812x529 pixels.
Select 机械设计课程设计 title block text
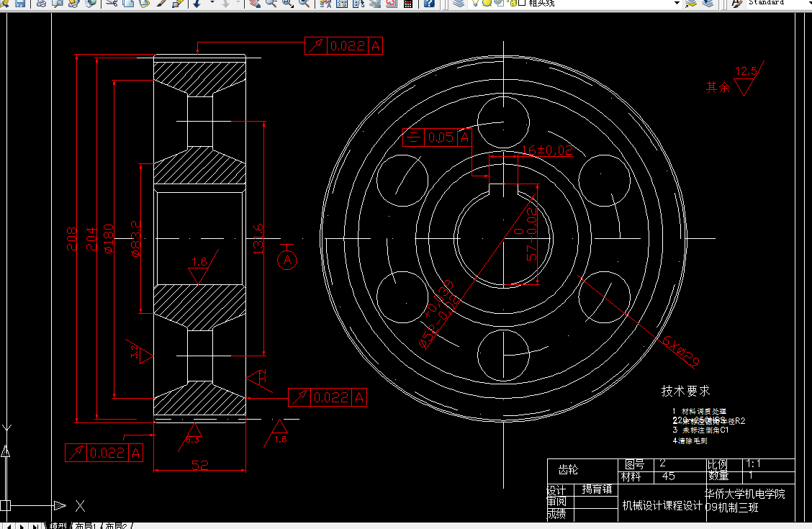[662, 505]
